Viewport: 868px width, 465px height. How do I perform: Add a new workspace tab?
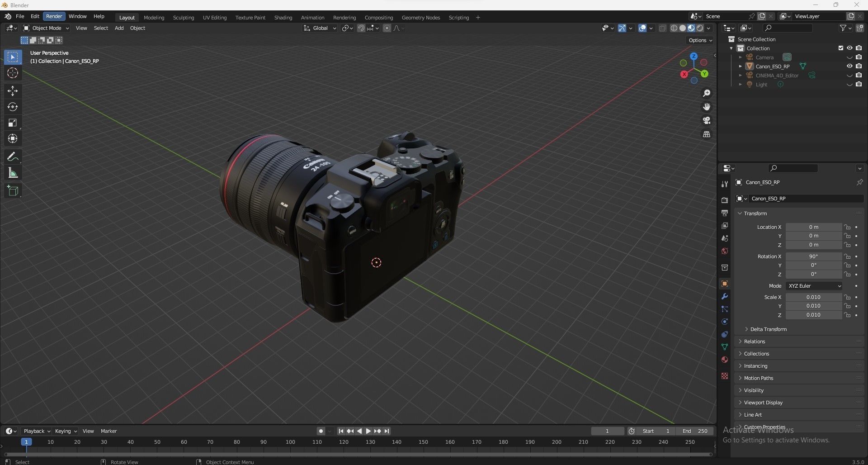coord(478,18)
